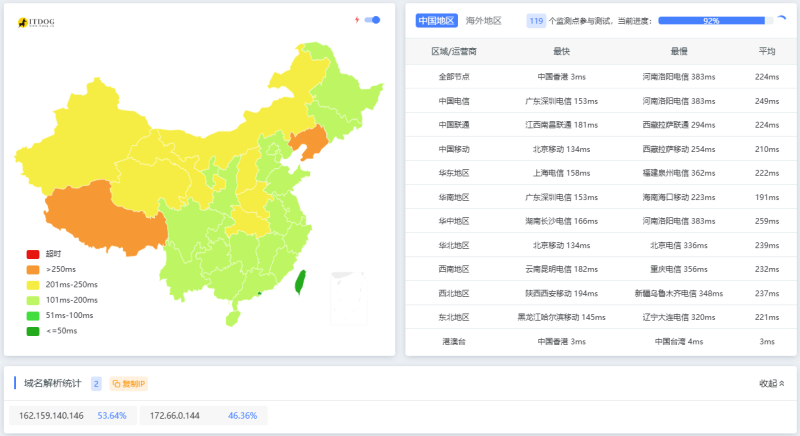
Task: Click the yellow 201ms-250ms legend swatch
Action: (33, 285)
